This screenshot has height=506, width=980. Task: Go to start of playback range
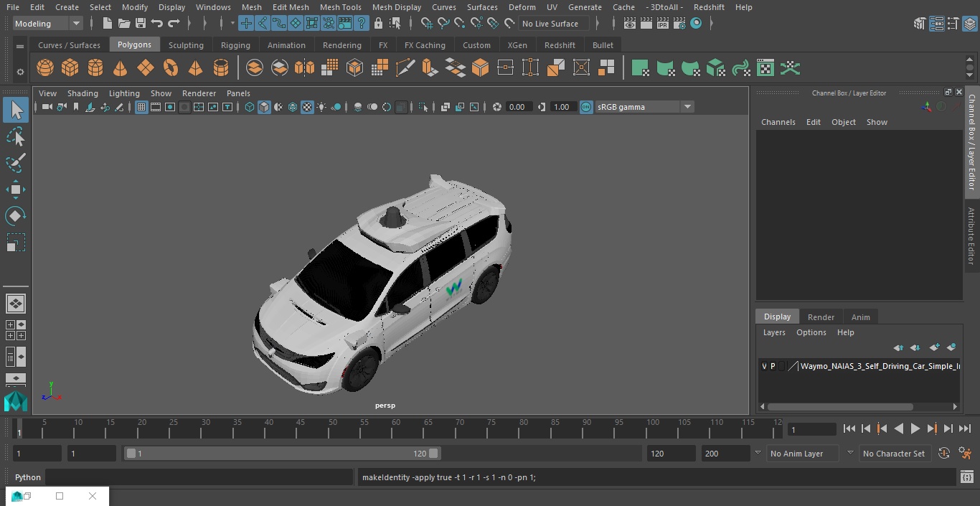point(849,428)
